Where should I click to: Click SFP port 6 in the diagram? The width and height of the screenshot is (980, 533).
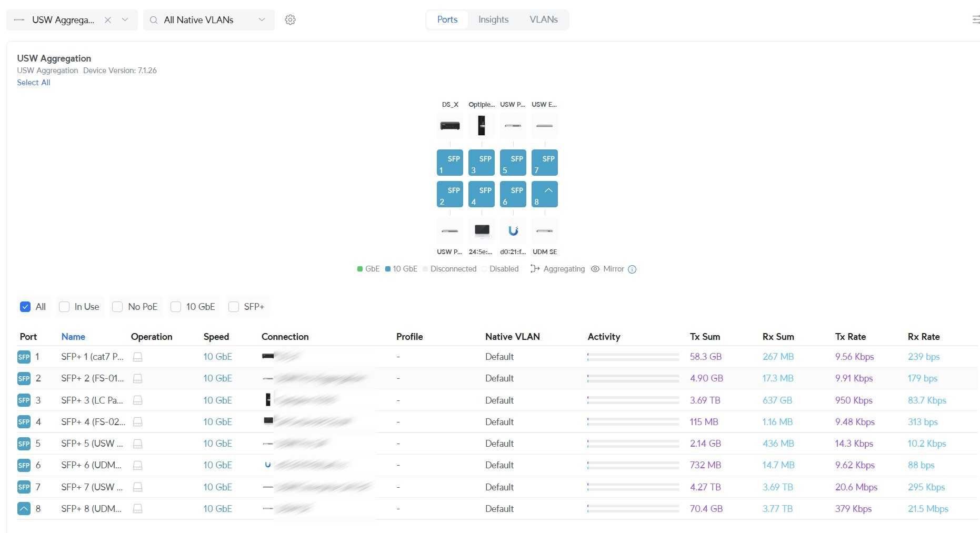pyautogui.click(x=513, y=194)
